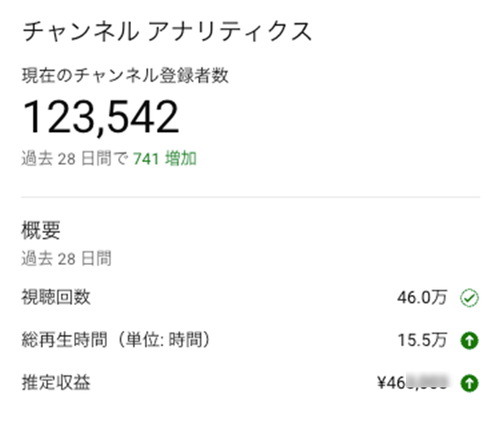Click the up arrow icon for 推定収益
Image resolution: width=504 pixels, height=433 pixels.
pos(469,383)
